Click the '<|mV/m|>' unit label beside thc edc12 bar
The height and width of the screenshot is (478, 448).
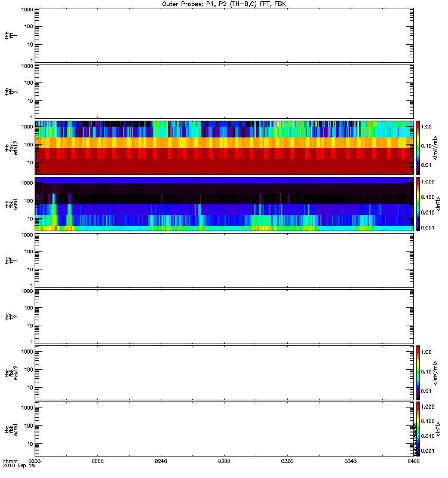pyautogui.click(x=435, y=373)
